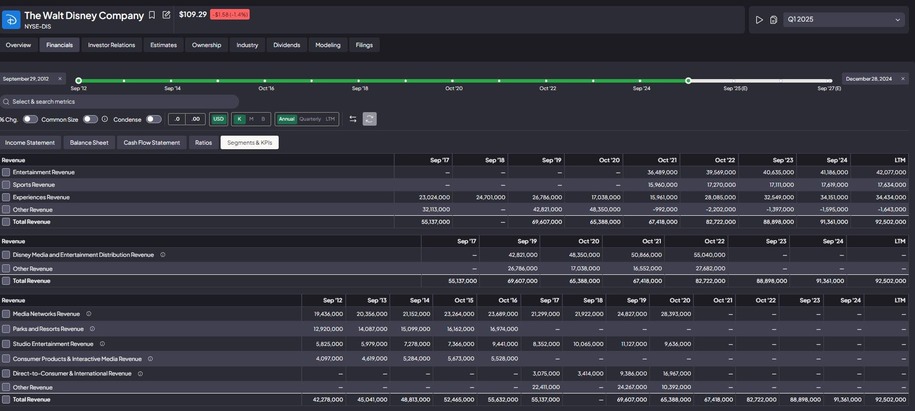Open the Investor Relations tab
This screenshot has height=411, width=915.
pos(111,45)
